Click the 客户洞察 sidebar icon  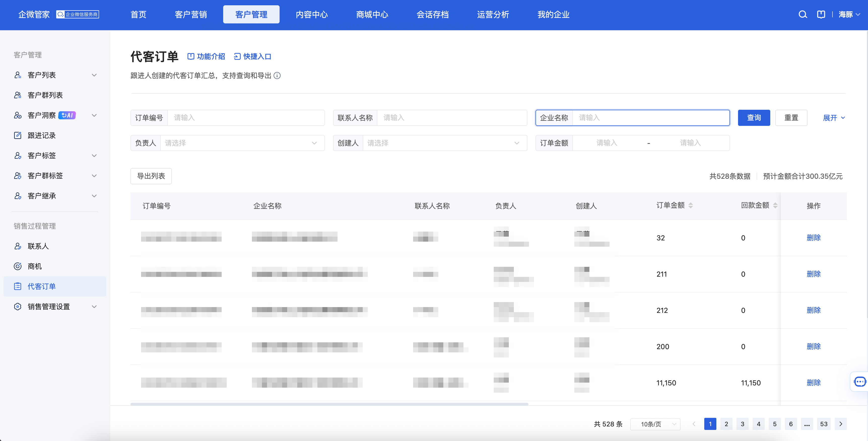pos(18,115)
